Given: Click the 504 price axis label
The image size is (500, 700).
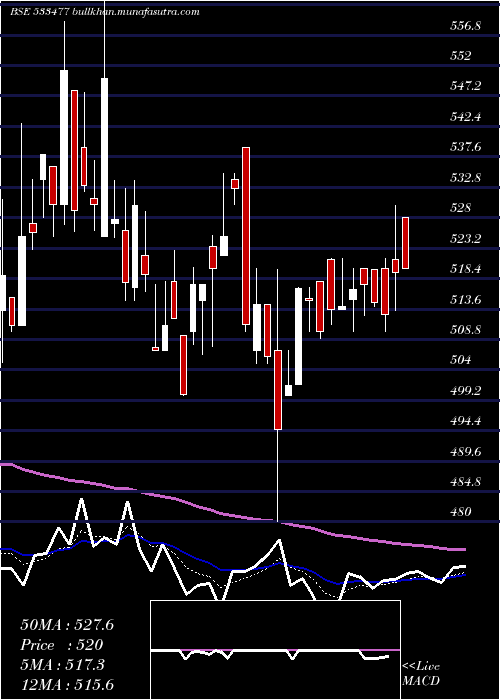Looking at the screenshot, I should point(461,360).
